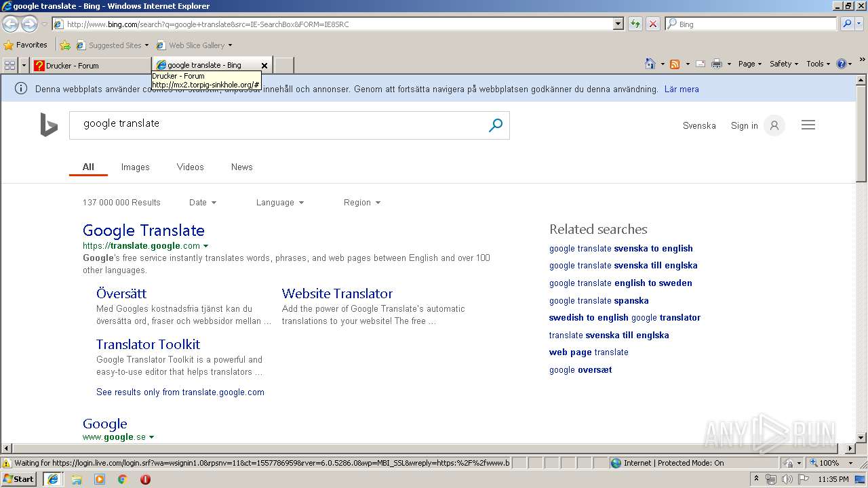Select the All search tab
Viewport: 868px width, 488px height.
click(x=88, y=167)
